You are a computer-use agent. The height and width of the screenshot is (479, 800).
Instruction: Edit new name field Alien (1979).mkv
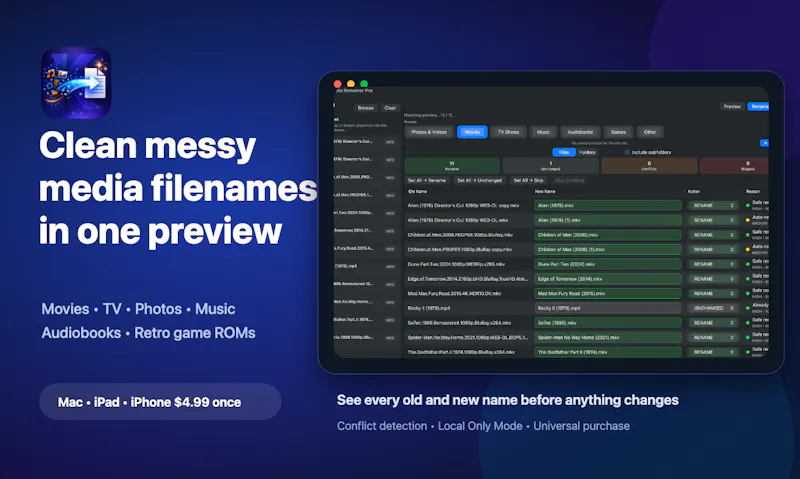click(x=608, y=206)
